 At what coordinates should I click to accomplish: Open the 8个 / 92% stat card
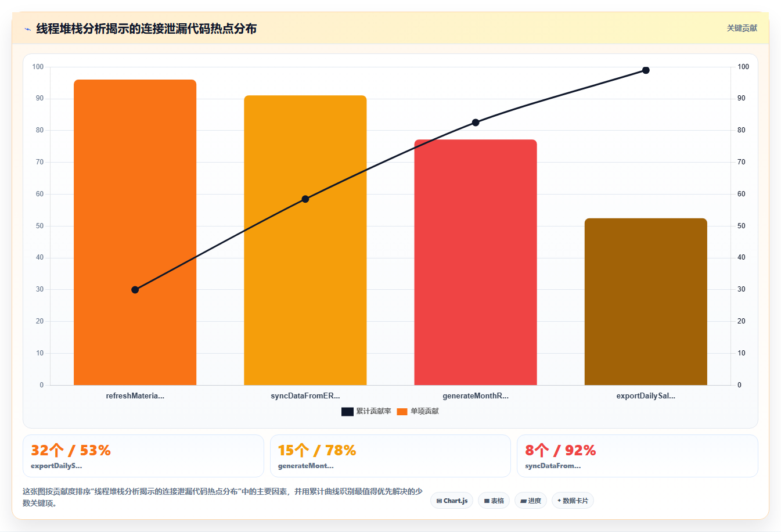(638, 456)
